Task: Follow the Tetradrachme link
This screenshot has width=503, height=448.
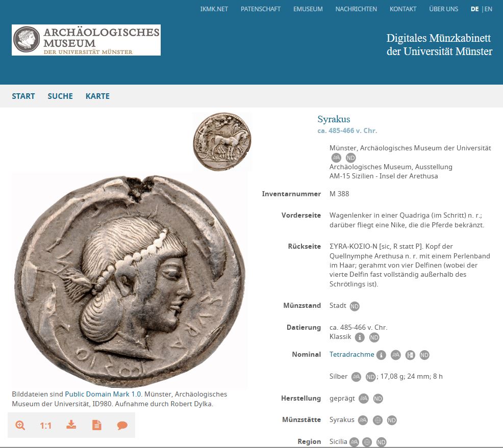Action: coord(351,354)
